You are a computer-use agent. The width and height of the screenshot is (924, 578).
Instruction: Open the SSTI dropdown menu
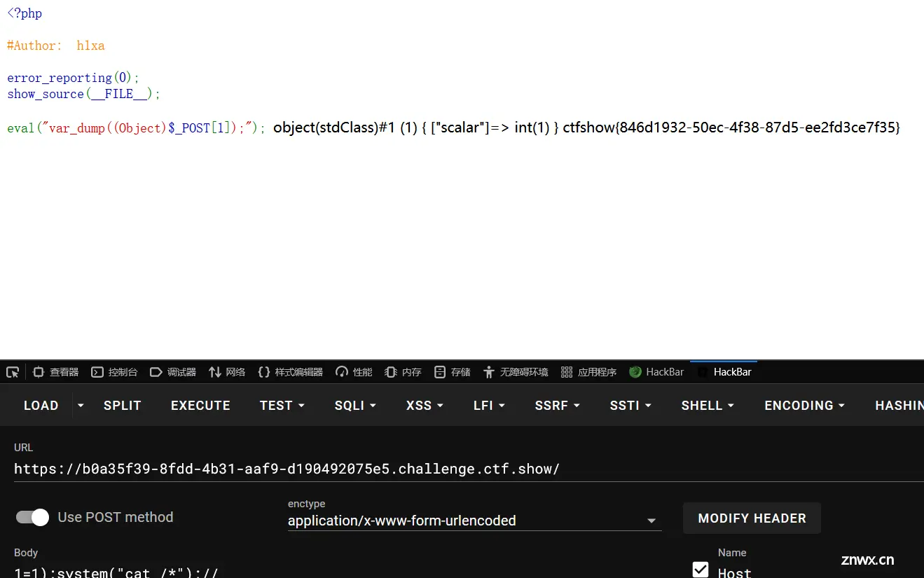630,406
